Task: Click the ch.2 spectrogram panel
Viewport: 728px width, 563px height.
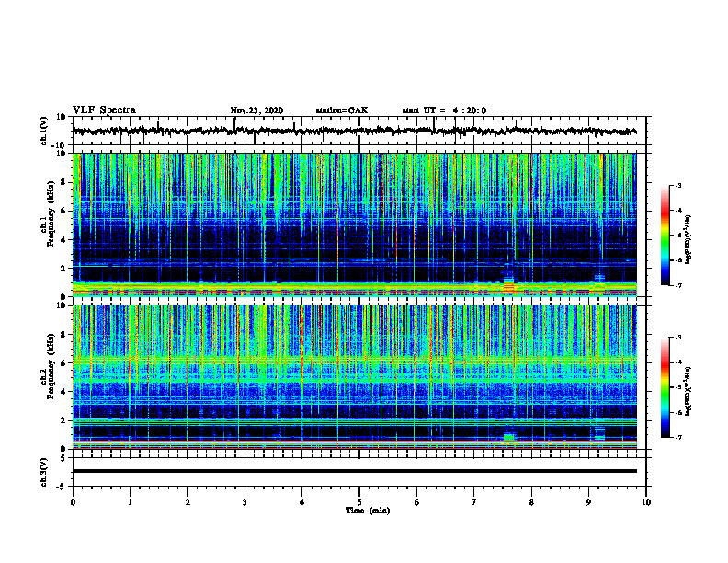Action: click(x=354, y=377)
